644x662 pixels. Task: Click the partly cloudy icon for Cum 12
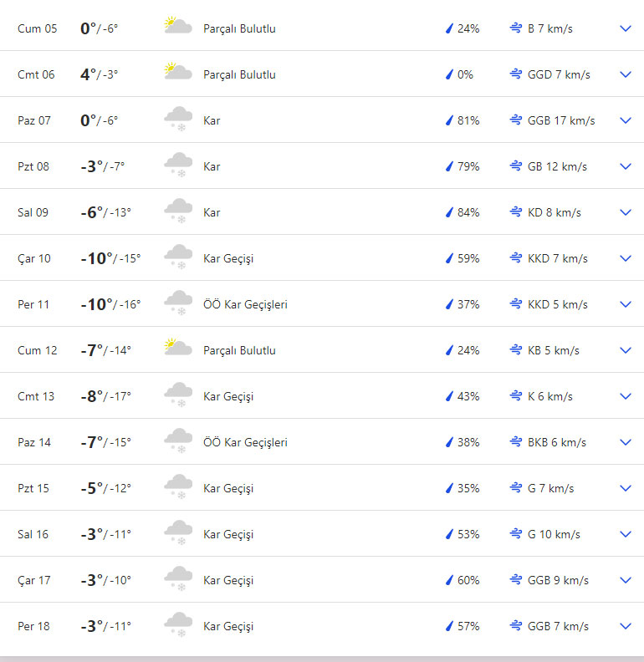[x=177, y=349]
